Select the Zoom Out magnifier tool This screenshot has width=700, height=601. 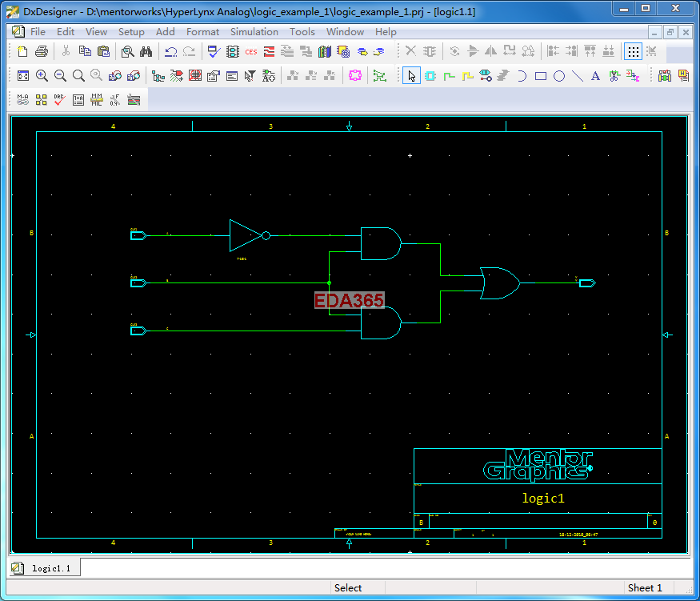[x=60, y=76]
